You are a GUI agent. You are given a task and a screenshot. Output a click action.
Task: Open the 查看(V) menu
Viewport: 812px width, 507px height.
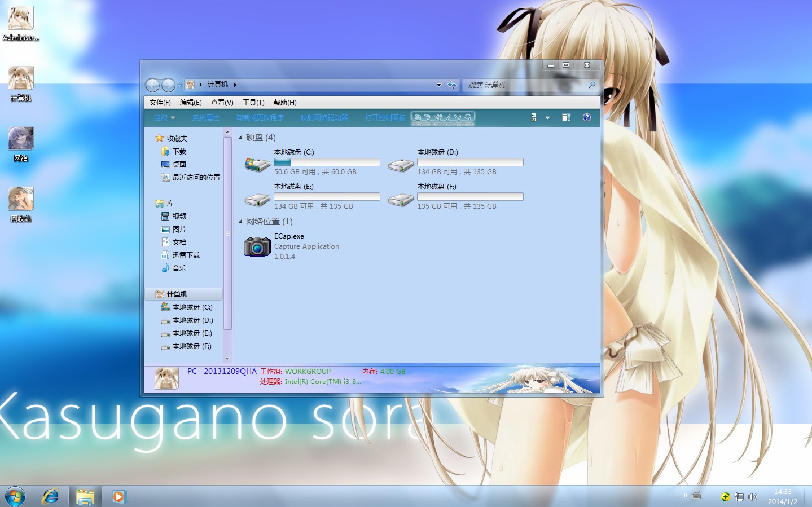[222, 103]
